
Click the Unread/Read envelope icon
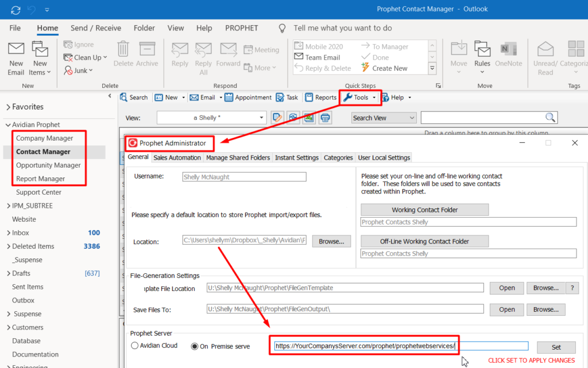546,49
